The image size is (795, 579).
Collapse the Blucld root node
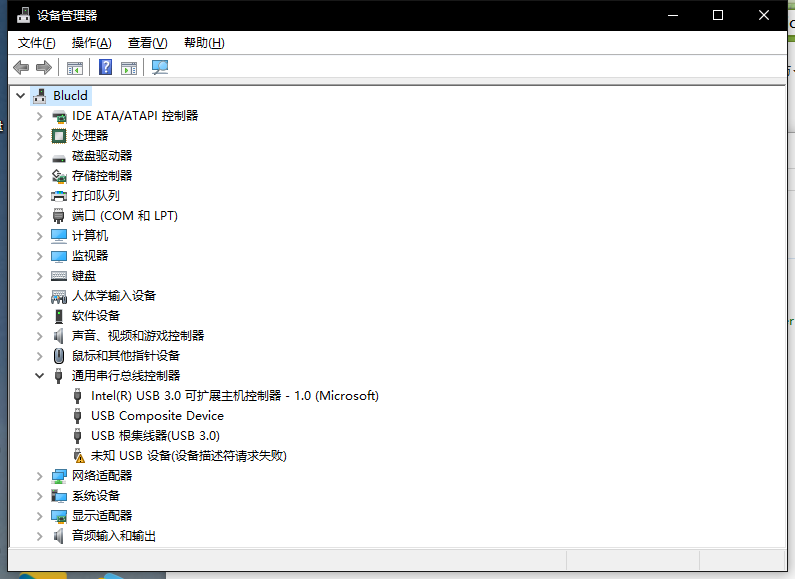click(x=20, y=95)
